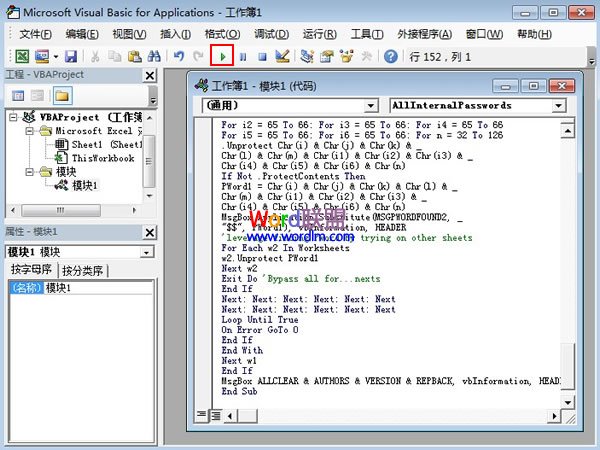Switch to the 按分类序 tab

coord(82,271)
